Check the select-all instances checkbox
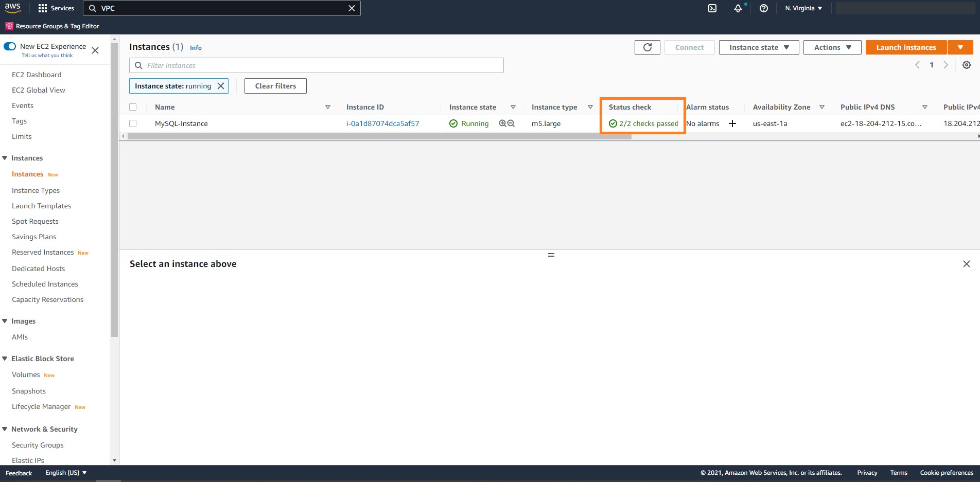Viewport: 980px width, 482px height. pyautogui.click(x=133, y=107)
